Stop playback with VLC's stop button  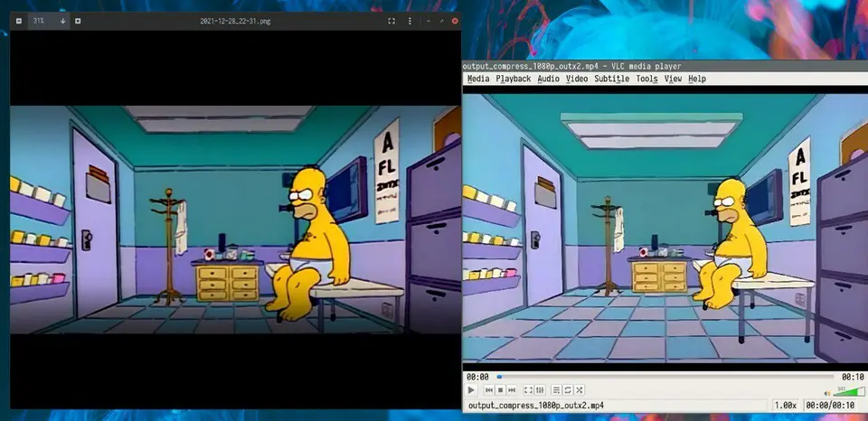pyautogui.click(x=500, y=390)
